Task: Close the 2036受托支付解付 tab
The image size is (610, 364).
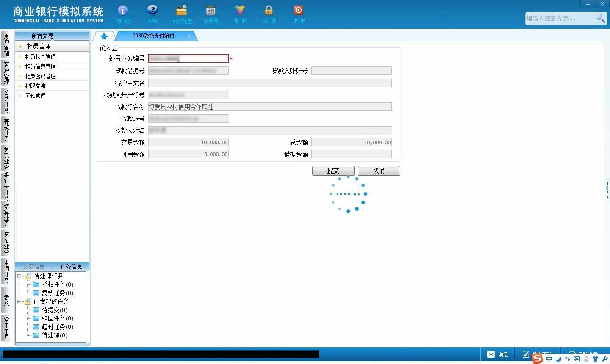Action: click(x=189, y=36)
